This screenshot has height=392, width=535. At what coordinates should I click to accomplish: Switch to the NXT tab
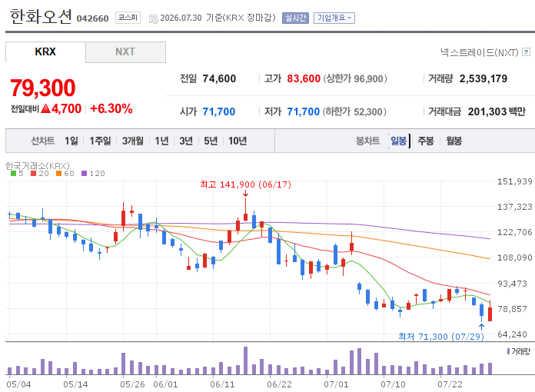125,51
